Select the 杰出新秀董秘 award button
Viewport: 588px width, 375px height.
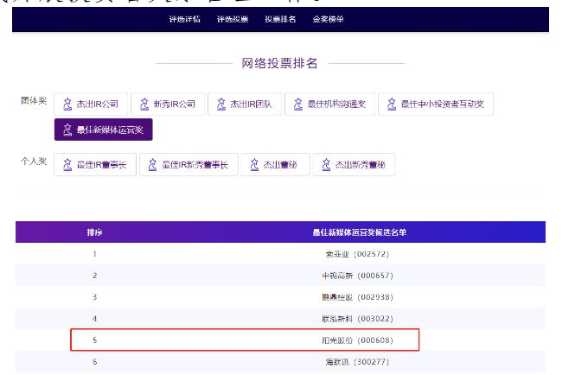(x=353, y=165)
